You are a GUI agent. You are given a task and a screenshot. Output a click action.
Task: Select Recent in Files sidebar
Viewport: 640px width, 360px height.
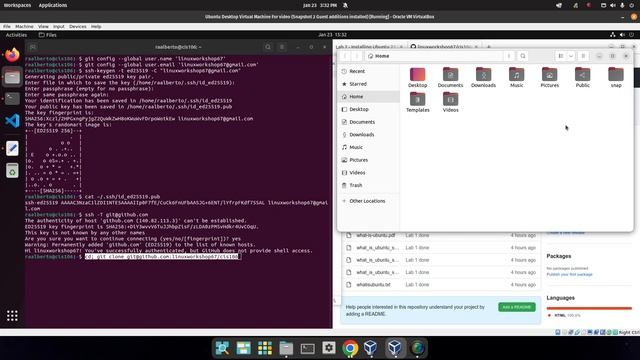click(x=369, y=71)
